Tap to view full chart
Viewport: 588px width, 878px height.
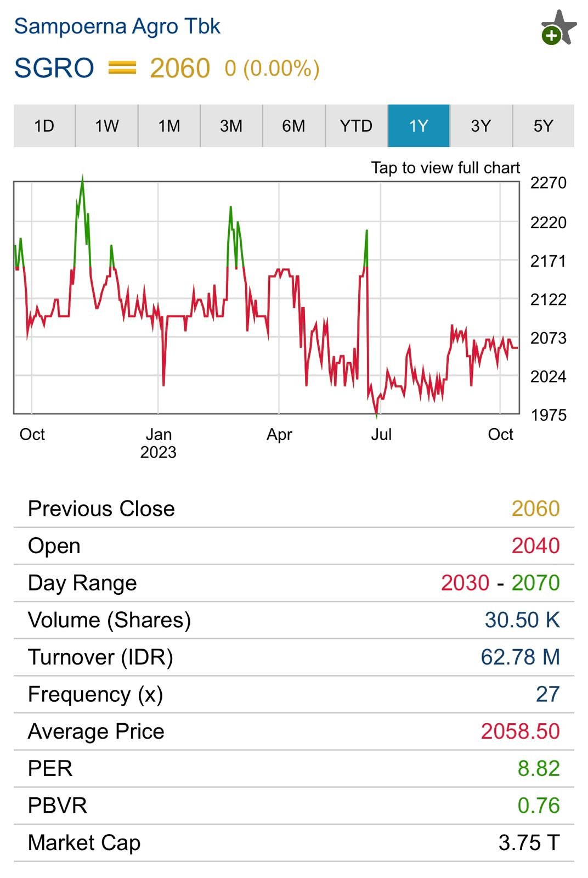pyautogui.click(x=445, y=167)
